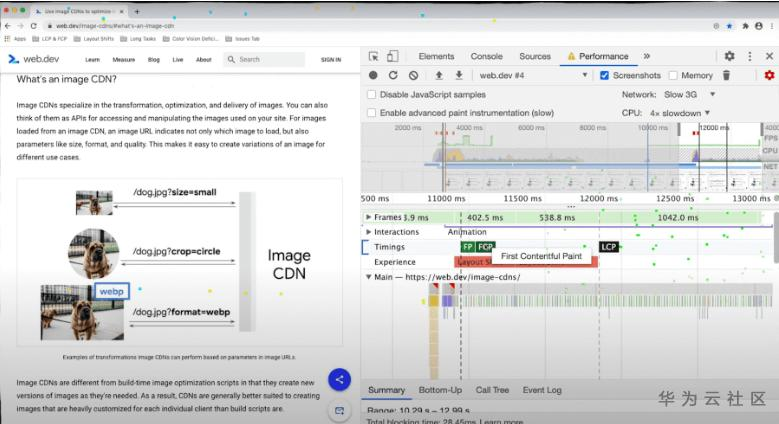Click the FCP timing marker

485,247
